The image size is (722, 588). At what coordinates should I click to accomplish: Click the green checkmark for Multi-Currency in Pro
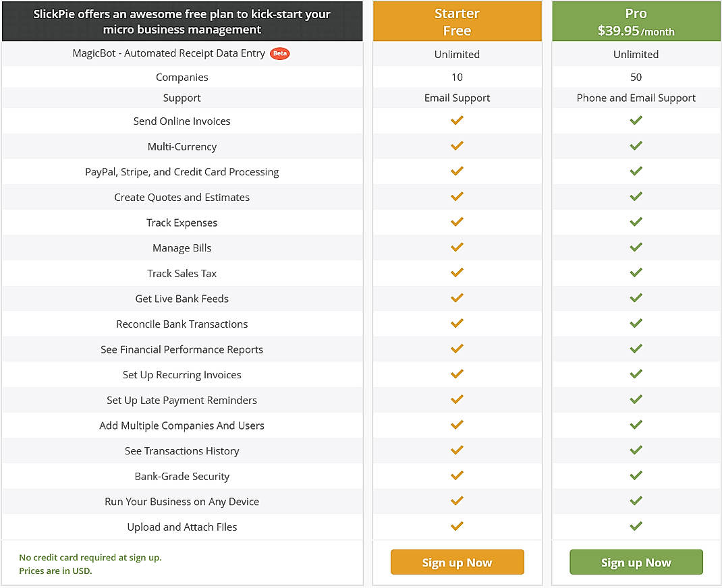click(636, 146)
